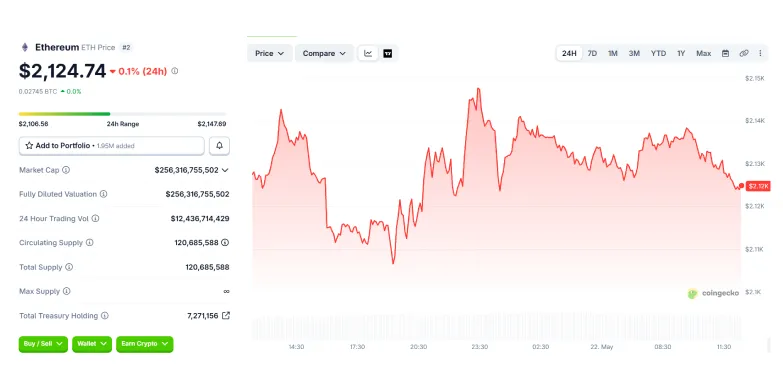Image resolution: width=783 pixels, height=388 pixels.
Task: Open Buy / Sell dropdown
Action: pos(43,344)
